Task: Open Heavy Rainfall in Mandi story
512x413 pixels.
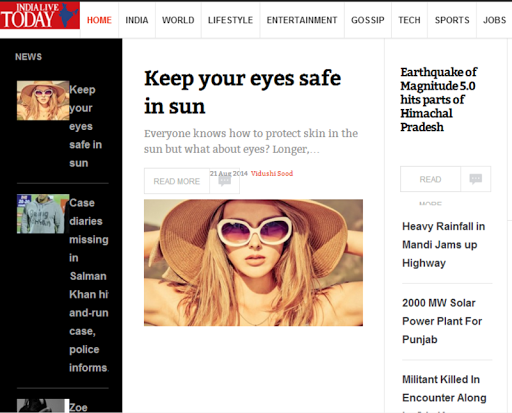Action: [x=443, y=245]
